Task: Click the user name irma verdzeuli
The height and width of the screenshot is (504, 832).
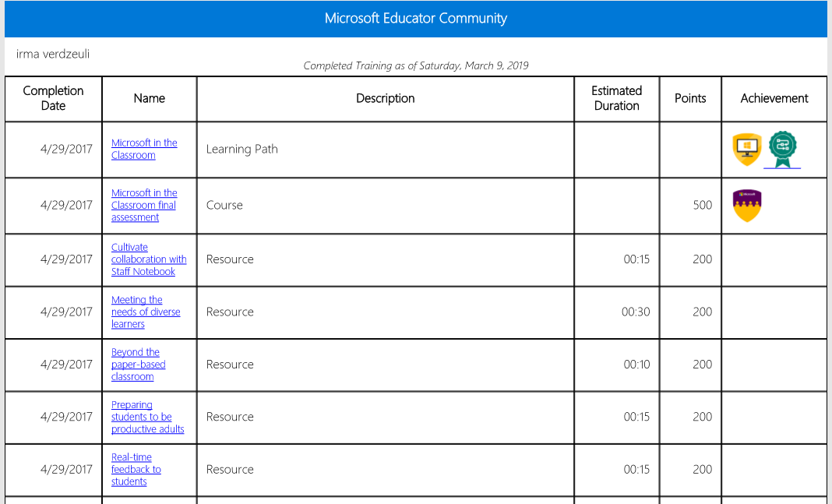Action: (52, 54)
